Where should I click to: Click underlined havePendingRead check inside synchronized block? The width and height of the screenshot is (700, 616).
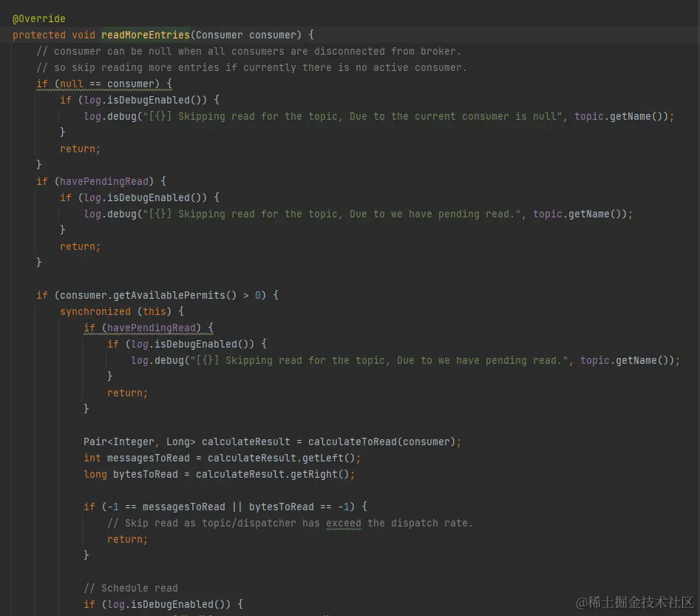coord(149,328)
